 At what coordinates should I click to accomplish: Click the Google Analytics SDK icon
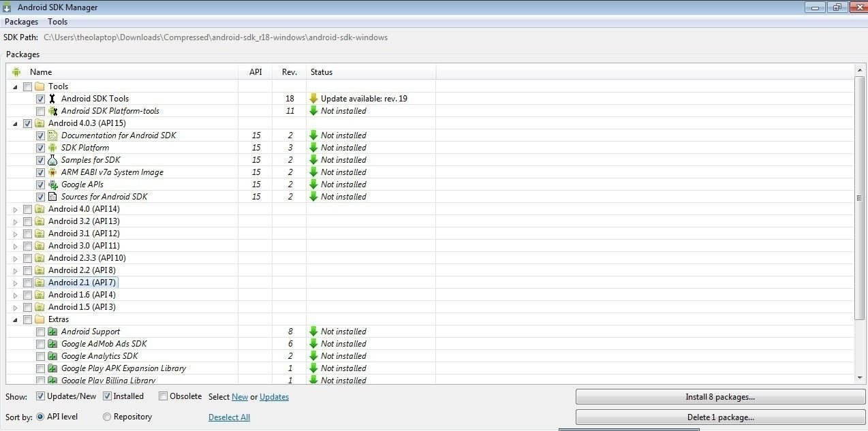click(x=52, y=356)
